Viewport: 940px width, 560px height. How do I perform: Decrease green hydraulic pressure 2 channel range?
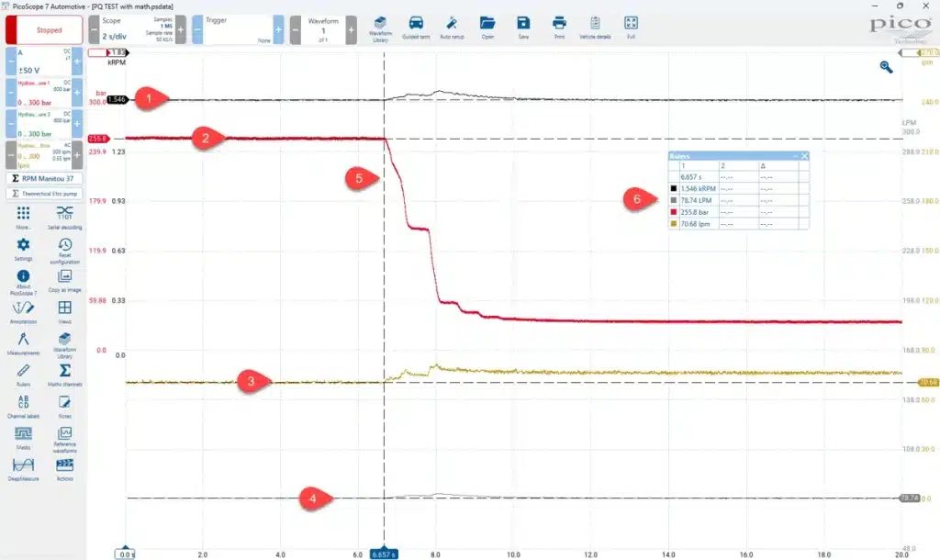[11, 124]
